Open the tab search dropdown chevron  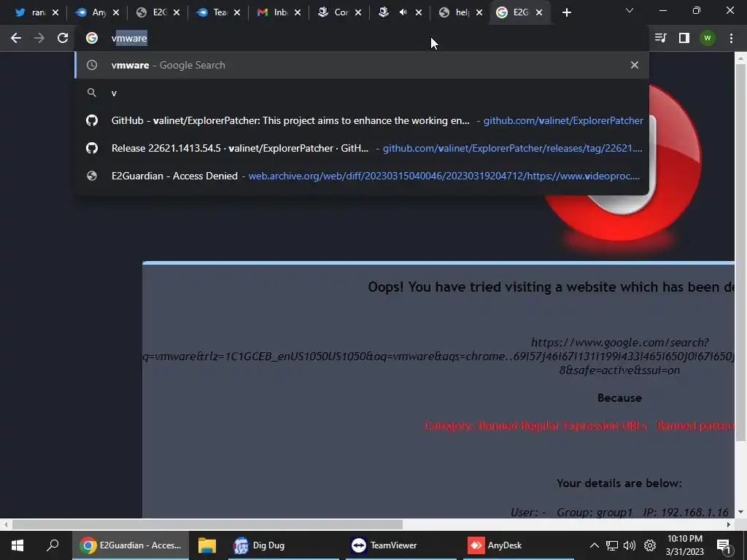[x=630, y=10]
